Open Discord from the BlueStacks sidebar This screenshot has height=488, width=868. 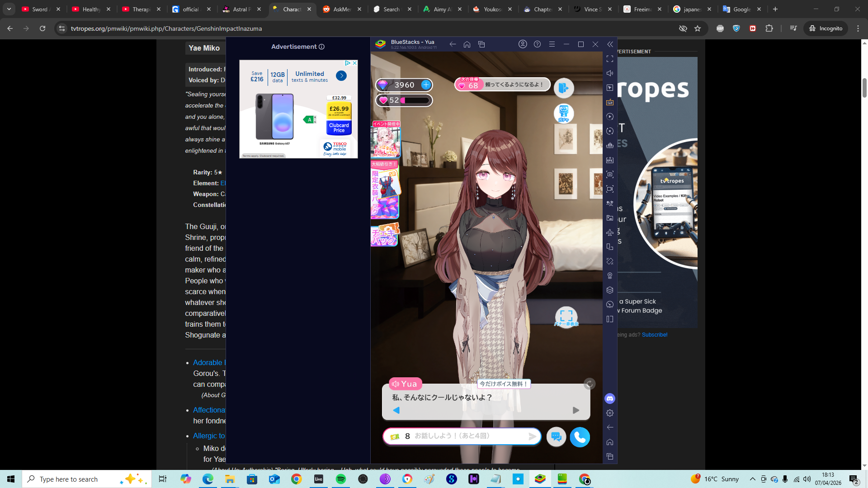[610, 399]
